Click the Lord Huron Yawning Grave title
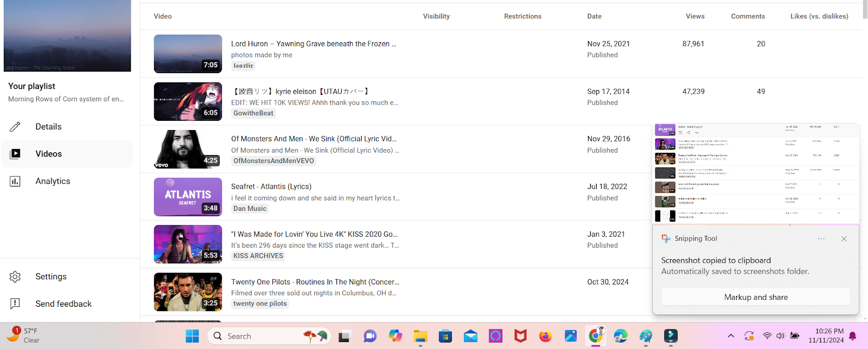The image size is (868, 349). coord(314,44)
